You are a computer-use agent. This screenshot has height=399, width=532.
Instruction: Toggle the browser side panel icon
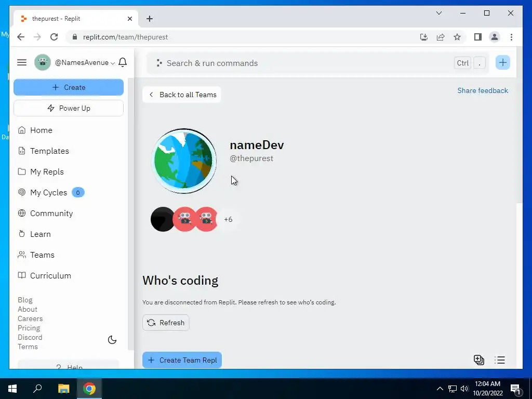click(478, 37)
